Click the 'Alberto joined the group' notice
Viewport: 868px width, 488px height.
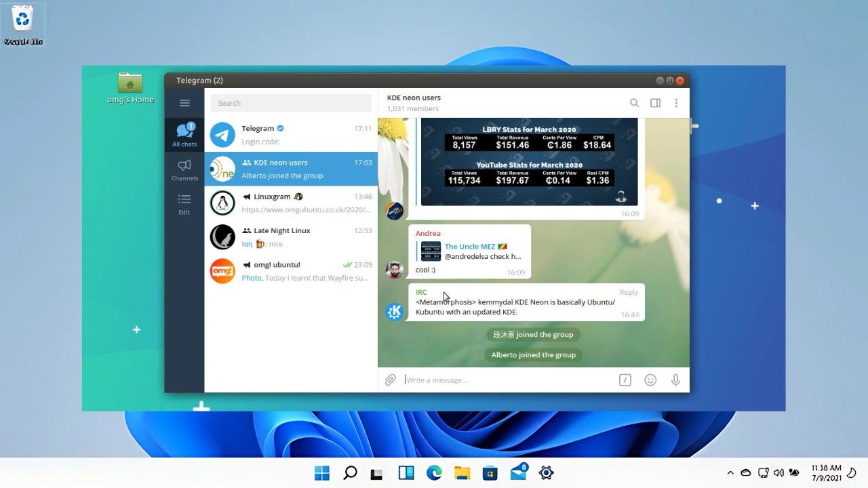pyautogui.click(x=534, y=354)
